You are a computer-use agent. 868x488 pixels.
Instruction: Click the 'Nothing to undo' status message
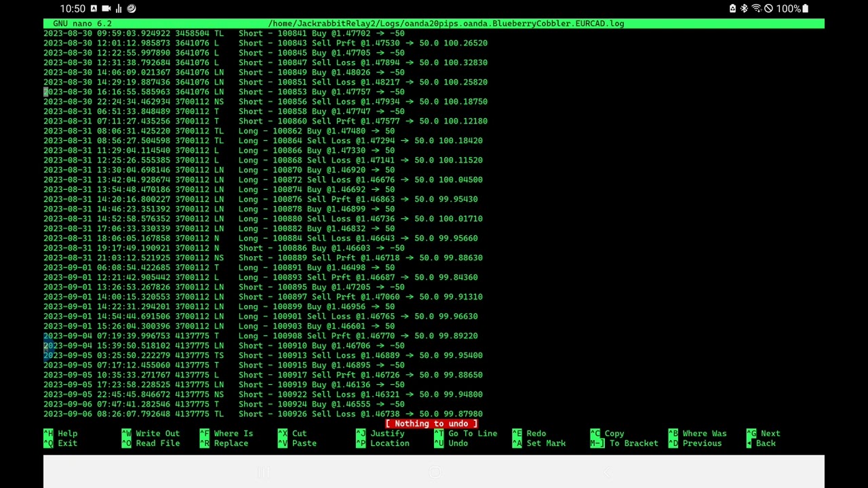coord(431,424)
